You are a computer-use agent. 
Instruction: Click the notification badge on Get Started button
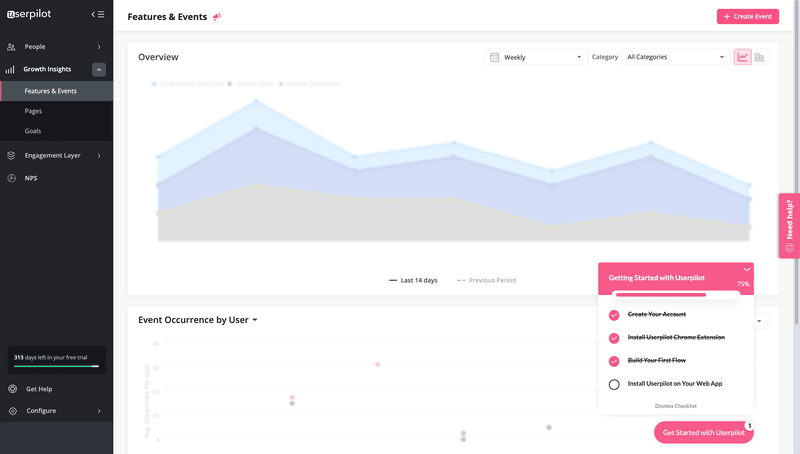click(749, 425)
